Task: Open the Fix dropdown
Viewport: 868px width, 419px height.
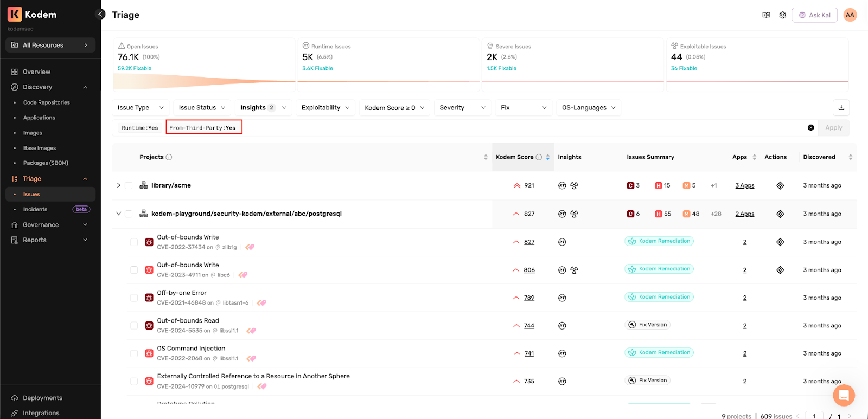Action: pyautogui.click(x=524, y=107)
